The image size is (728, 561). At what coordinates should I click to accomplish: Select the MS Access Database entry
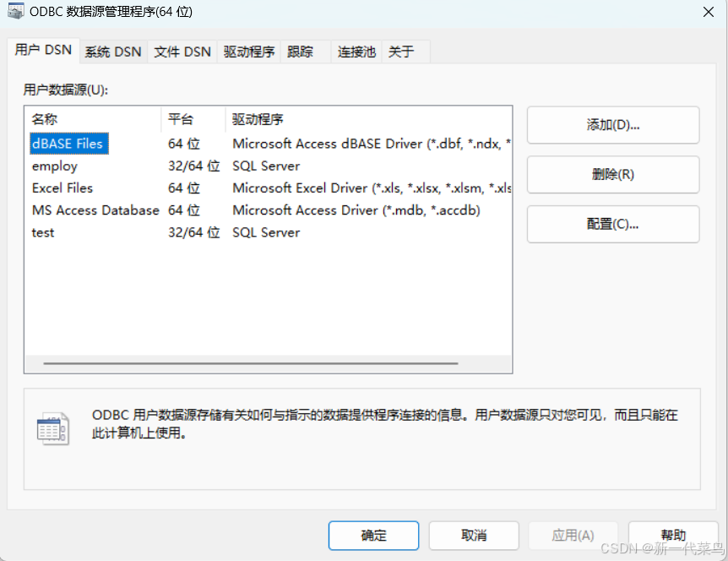point(95,210)
